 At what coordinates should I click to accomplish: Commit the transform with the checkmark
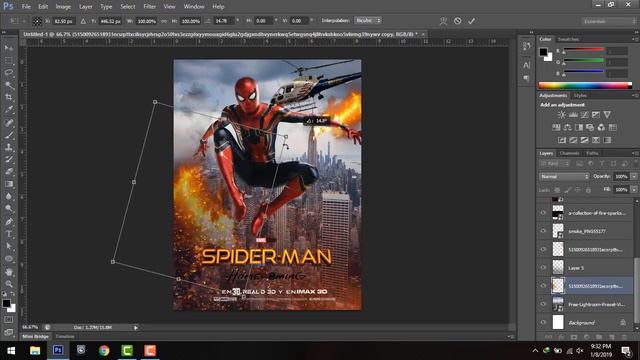[471, 21]
